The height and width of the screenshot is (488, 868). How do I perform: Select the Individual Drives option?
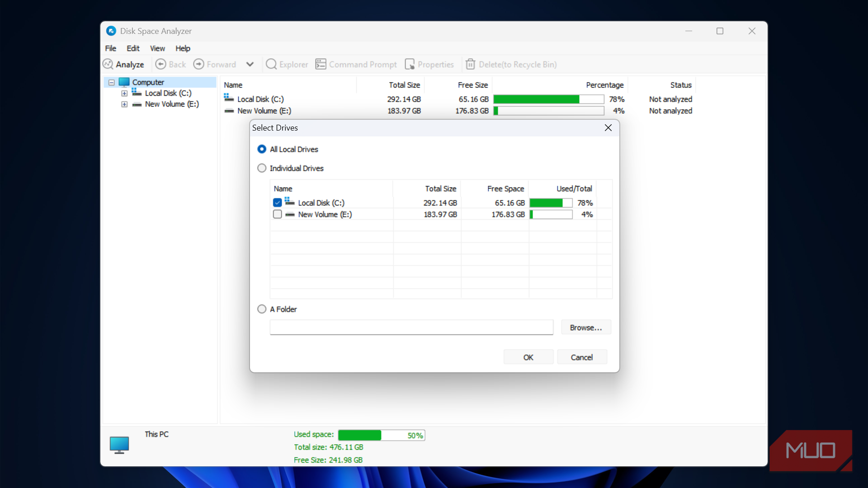[x=262, y=168]
